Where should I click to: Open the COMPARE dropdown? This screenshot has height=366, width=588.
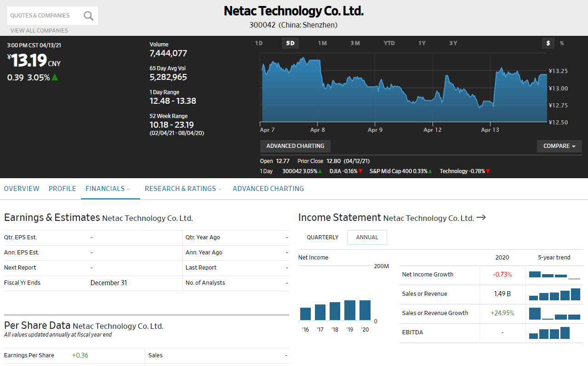tap(559, 146)
